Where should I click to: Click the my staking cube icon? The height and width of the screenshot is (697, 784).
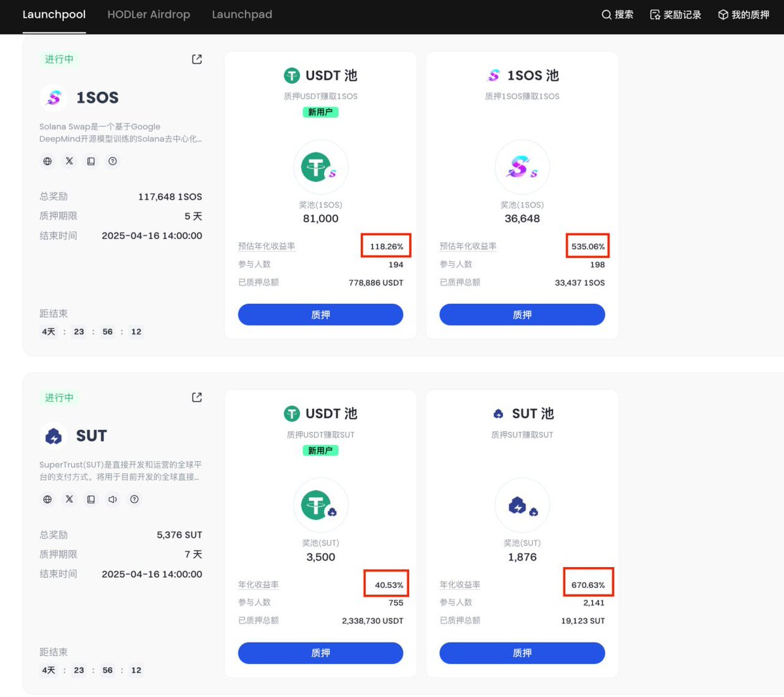click(723, 14)
